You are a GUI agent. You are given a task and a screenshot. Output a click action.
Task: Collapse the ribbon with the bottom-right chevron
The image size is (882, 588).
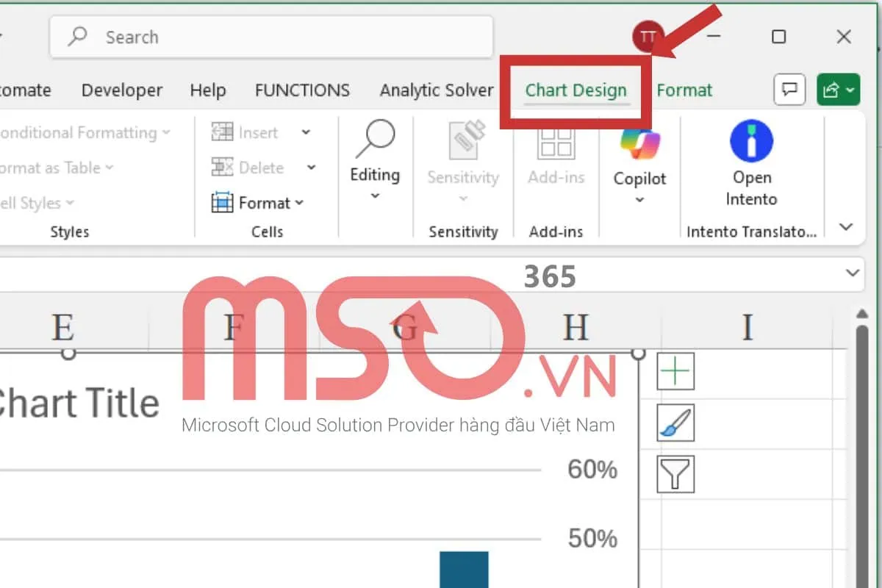pyautogui.click(x=846, y=227)
